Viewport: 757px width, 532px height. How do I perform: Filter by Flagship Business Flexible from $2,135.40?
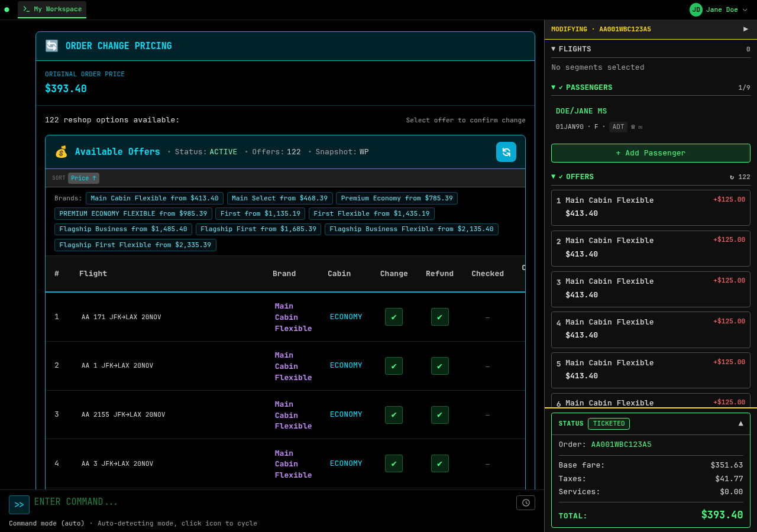click(x=412, y=229)
